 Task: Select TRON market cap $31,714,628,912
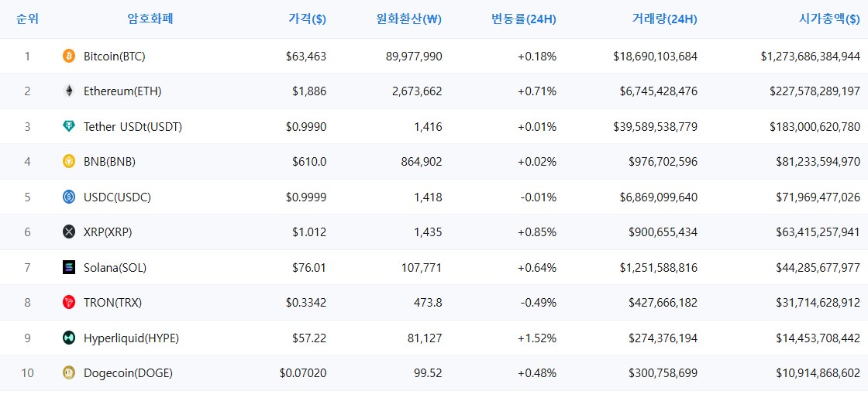(x=818, y=302)
